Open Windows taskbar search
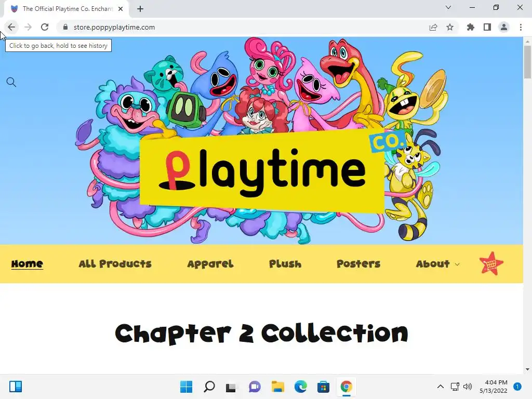 (209, 387)
